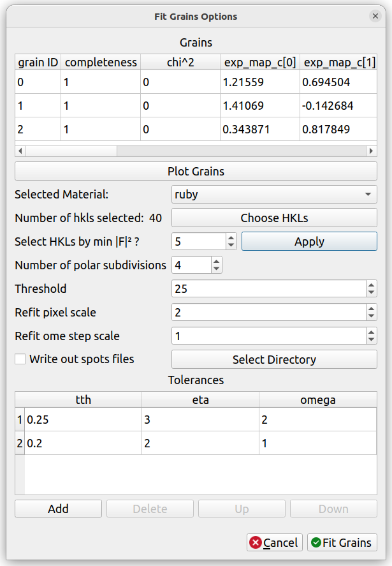Click the Refit ome step scale field
This screenshot has width=392, height=566.
point(269,336)
